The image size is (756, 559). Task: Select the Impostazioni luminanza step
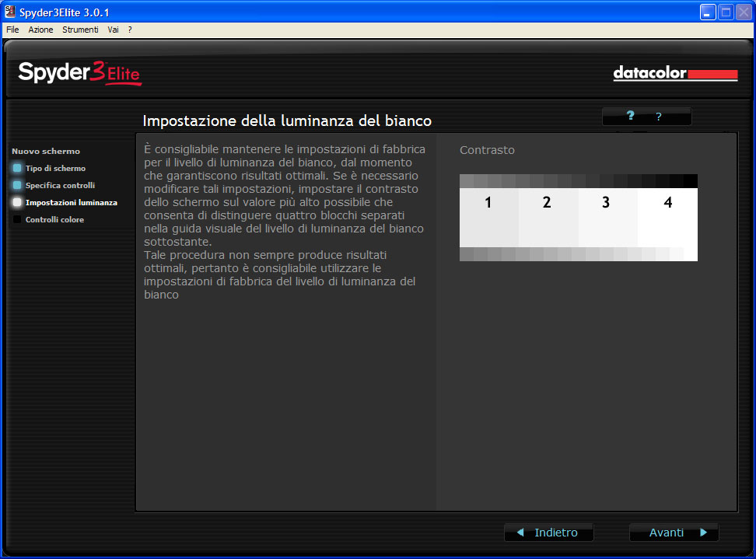tap(72, 202)
